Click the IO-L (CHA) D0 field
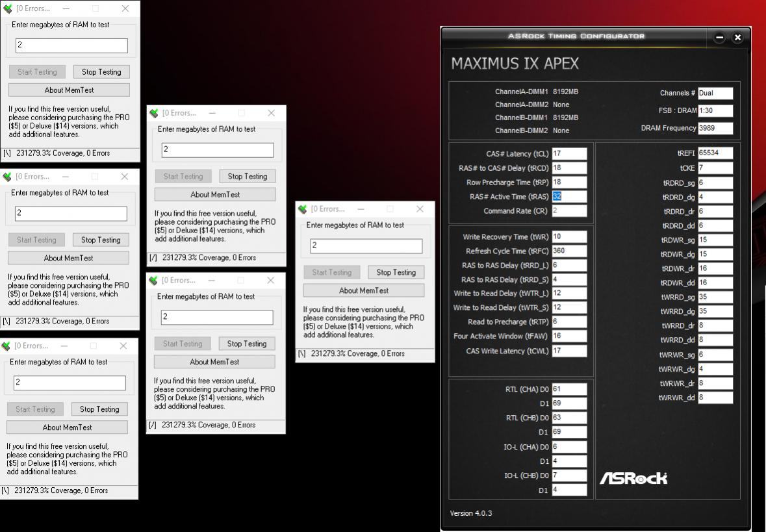 click(569, 446)
